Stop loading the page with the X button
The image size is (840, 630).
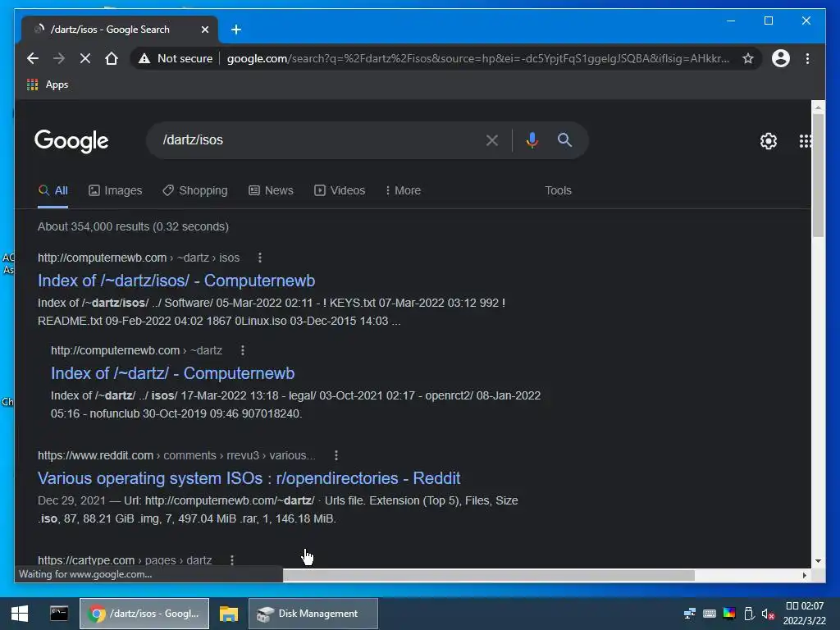(85, 58)
